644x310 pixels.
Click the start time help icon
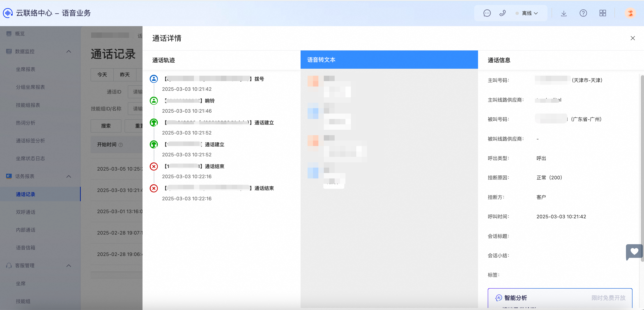point(120,145)
